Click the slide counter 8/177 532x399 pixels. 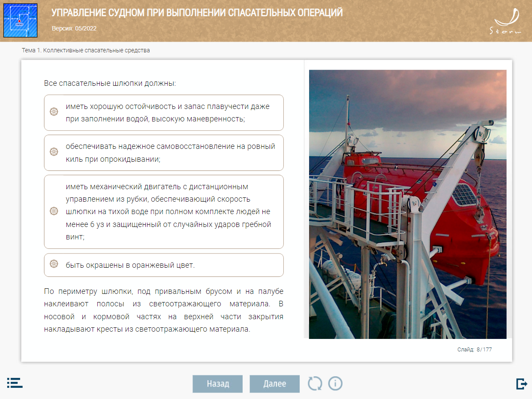(x=475, y=350)
